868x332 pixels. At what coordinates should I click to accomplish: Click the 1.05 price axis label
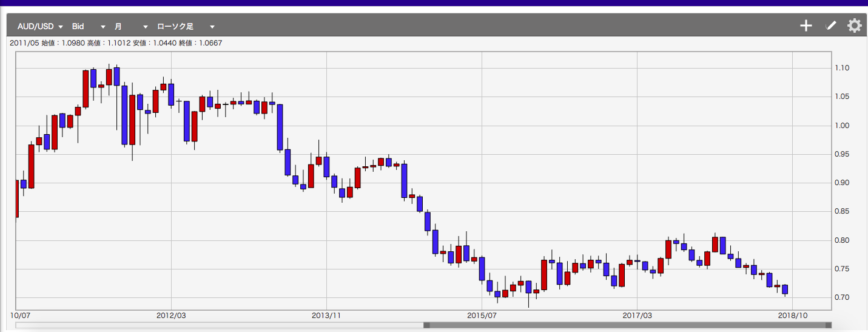[842, 97]
